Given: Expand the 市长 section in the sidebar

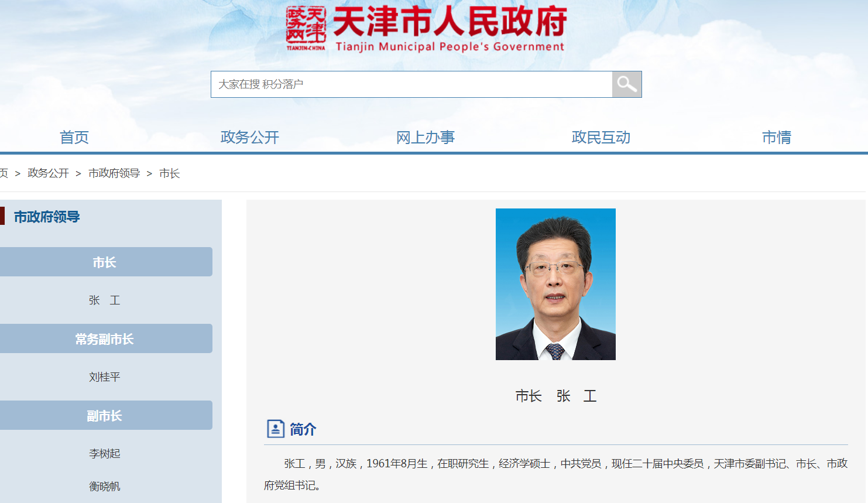Looking at the screenshot, I should 106,262.
